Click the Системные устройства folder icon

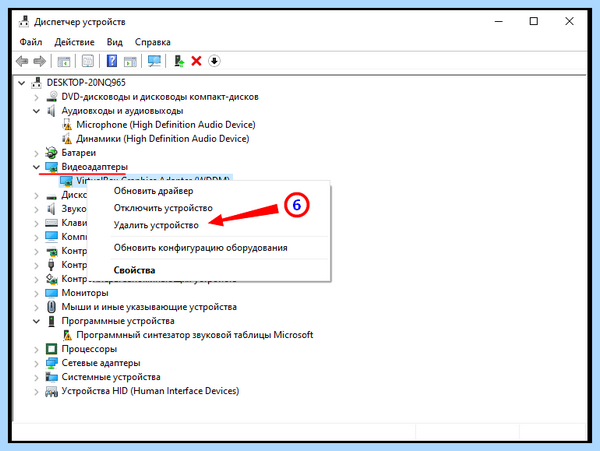51,377
